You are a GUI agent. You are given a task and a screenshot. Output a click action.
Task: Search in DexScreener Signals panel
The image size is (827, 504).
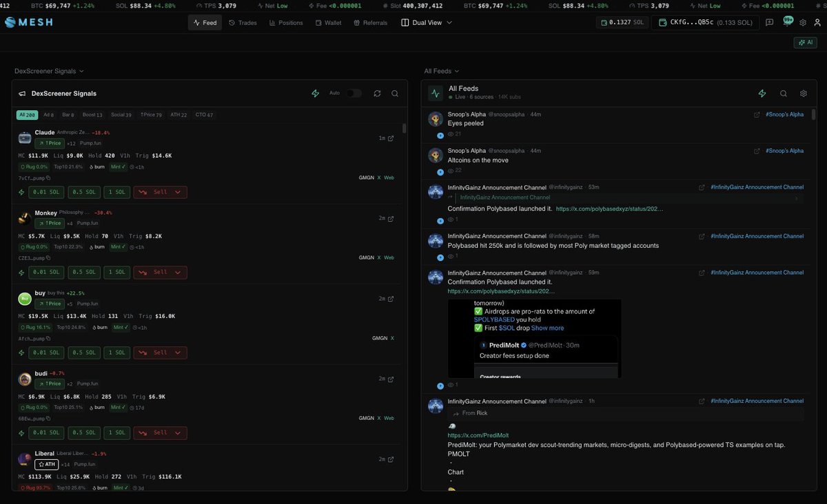[x=395, y=94]
